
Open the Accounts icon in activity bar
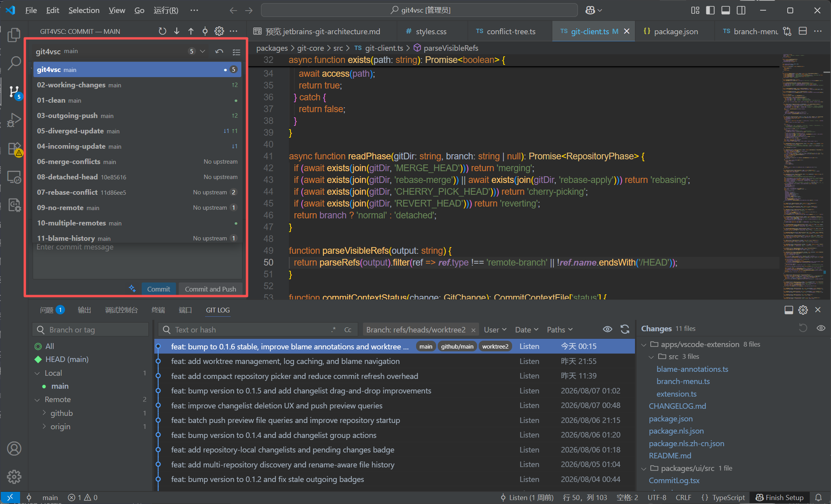pyautogui.click(x=14, y=449)
